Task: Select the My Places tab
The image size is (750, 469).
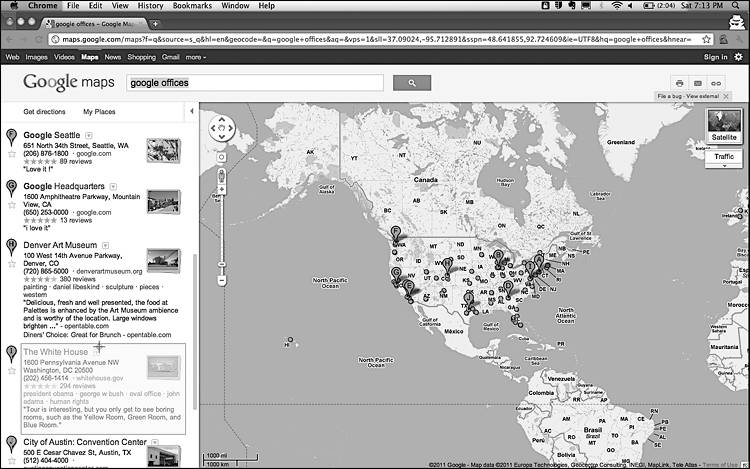Action: coord(99,111)
